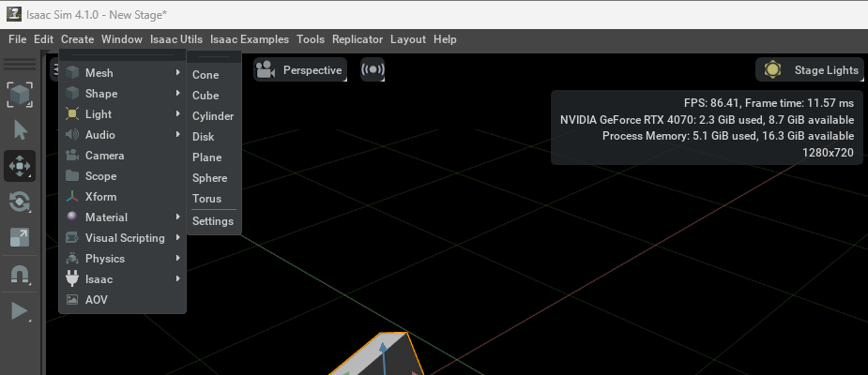Open the Replicator menu
Image resolution: width=868 pixels, height=375 pixels.
358,39
